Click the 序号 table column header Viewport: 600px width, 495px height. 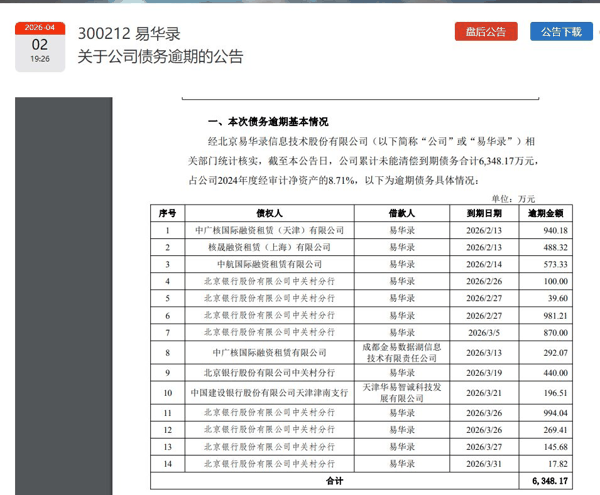click(x=167, y=214)
